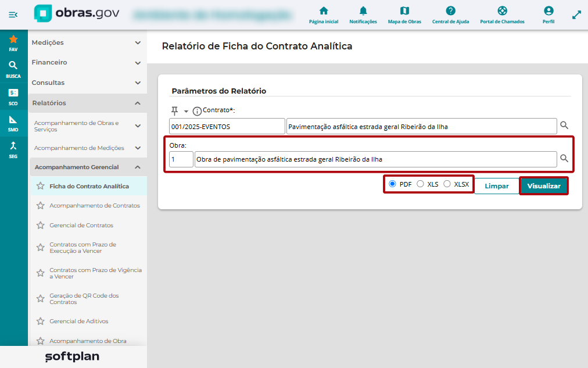The height and width of the screenshot is (368, 588).
Task: Open Contratos com Prazo de Execução a Vencer
Action: (83, 248)
